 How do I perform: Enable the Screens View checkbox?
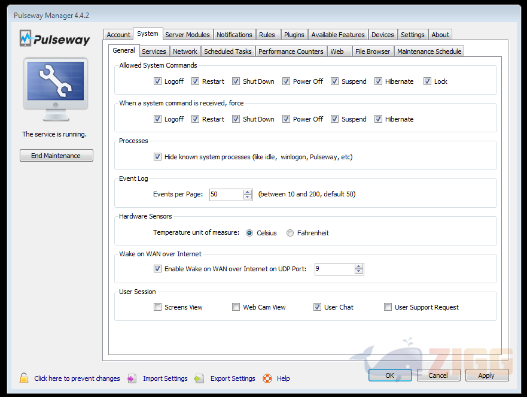(157, 307)
